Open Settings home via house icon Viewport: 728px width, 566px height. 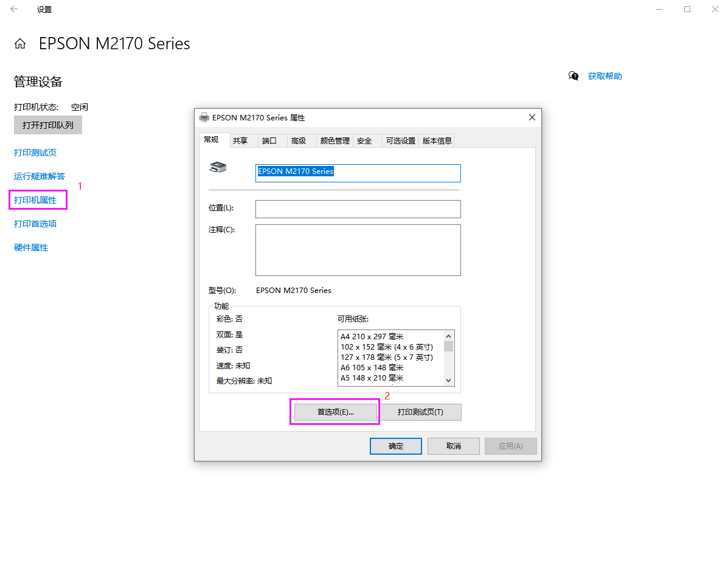20,44
